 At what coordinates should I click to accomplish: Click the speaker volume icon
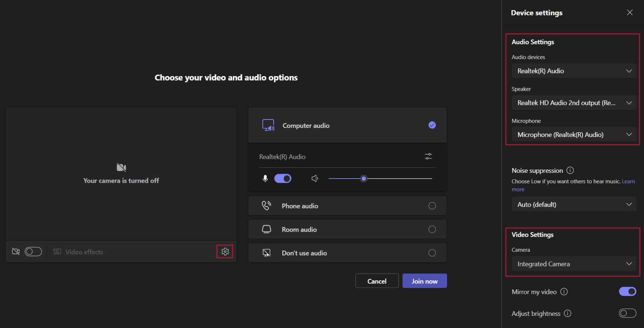pyautogui.click(x=315, y=179)
